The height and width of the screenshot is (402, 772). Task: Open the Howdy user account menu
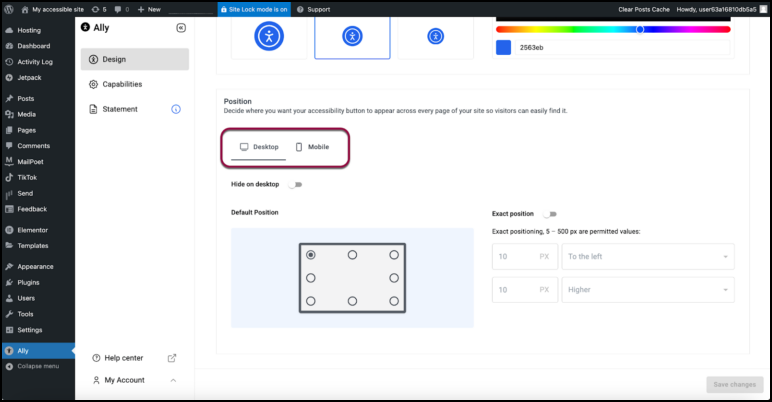click(721, 9)
